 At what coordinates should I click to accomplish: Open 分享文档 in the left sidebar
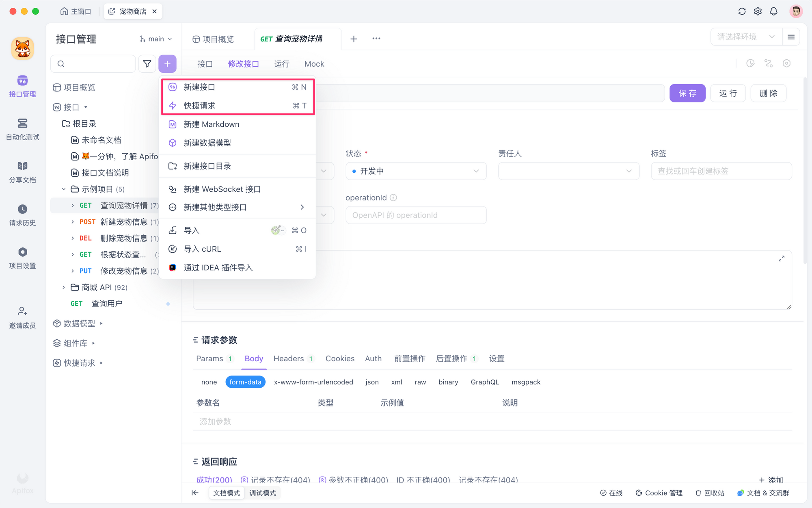click(22, 173)
